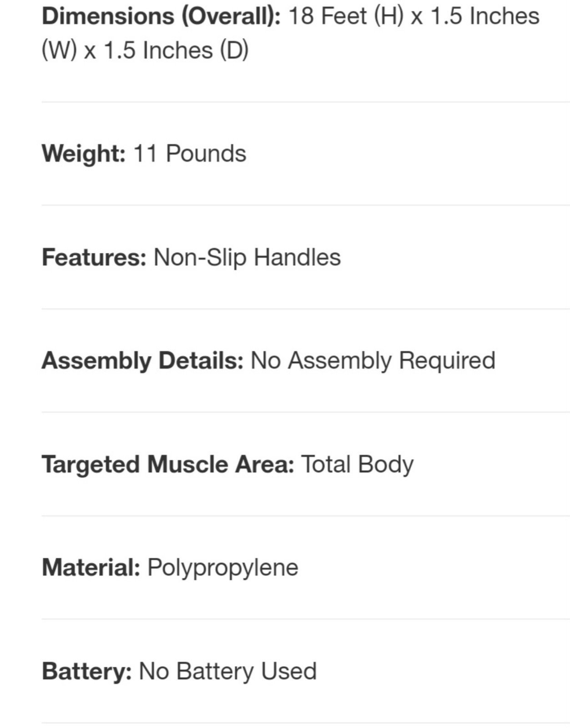Image resolution: width=570 pixels, height=728 pixels.
Task: Click the Material label
Action: pyautogui.click(x=91, y=568)
